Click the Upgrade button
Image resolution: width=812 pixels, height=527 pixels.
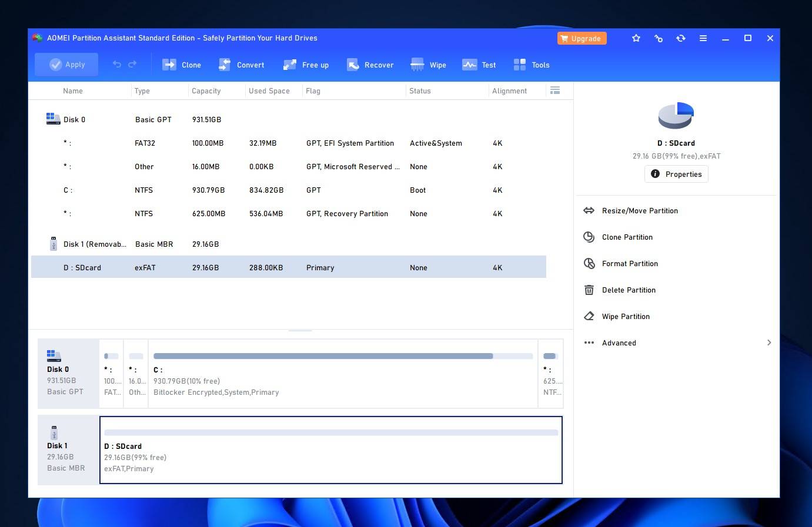point(582,38)
